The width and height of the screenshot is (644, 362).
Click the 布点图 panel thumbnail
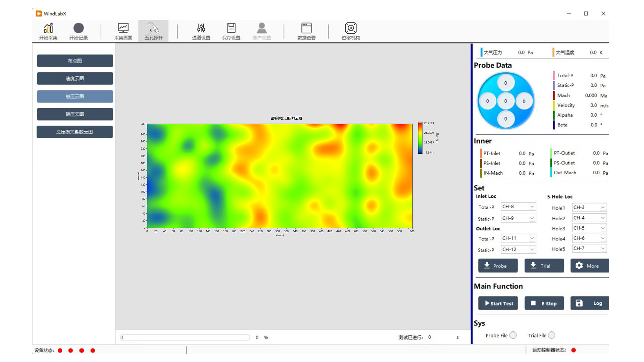(x=74, y=61)
